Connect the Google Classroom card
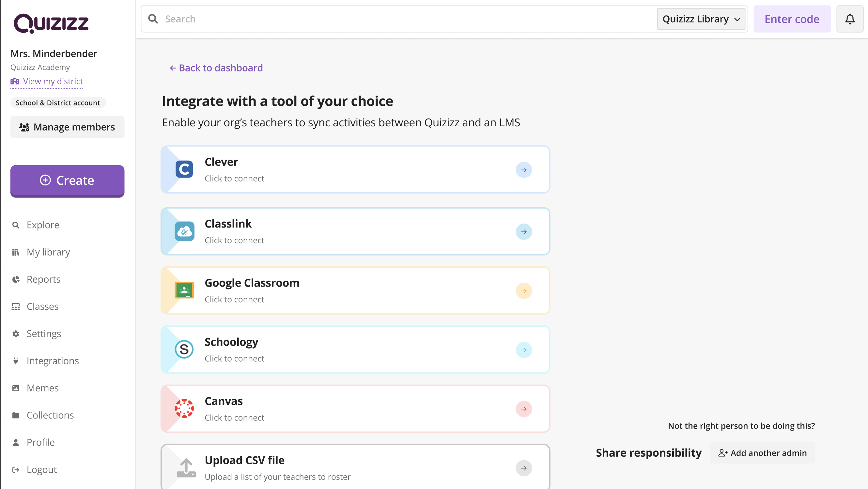The width and height of the screenshot is (868, 489). [x=355, y=291]
